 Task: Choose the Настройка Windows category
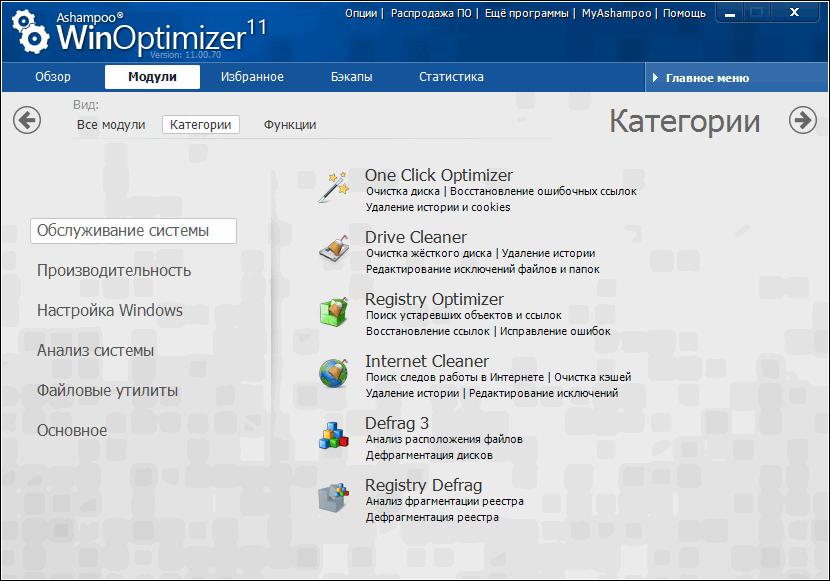coord(110,311)
